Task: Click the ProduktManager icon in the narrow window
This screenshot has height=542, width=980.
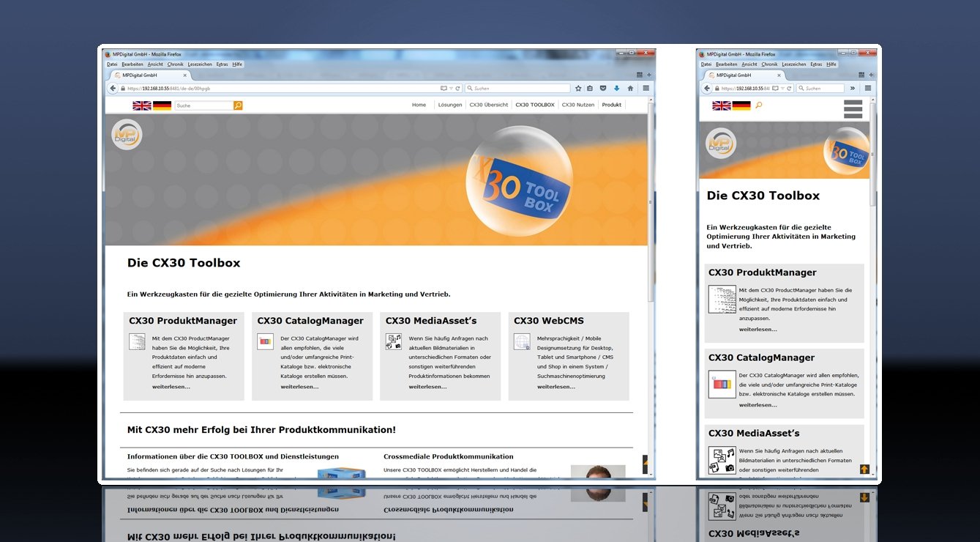Action: tap(722, 299)
